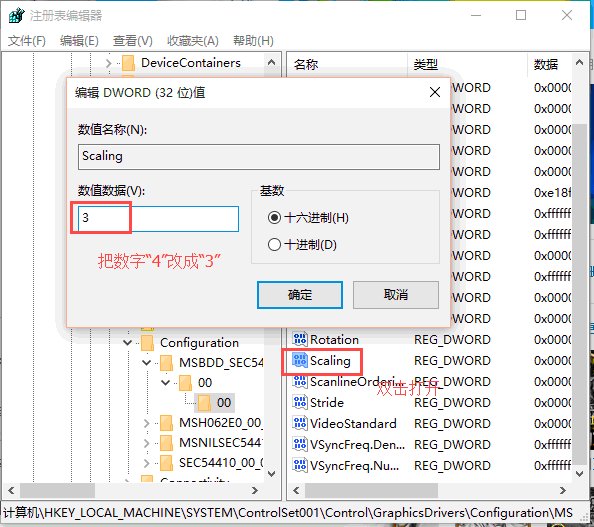Click the registry path in status bar
This screenshot has width=594, height=527.
coord(288,513)
